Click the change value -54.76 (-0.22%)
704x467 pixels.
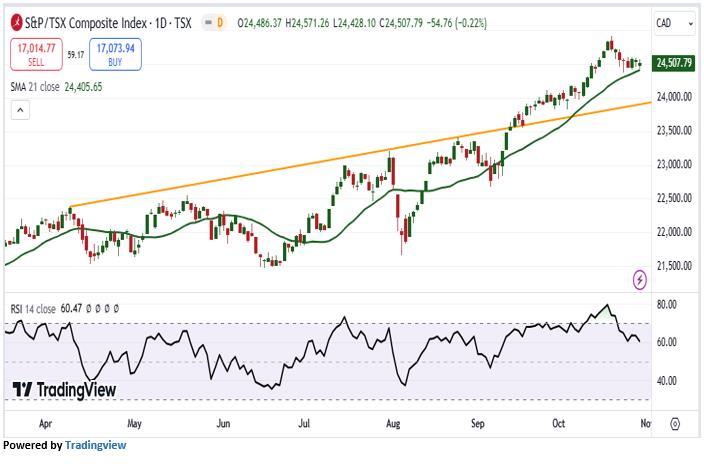(x=457, y=22)
